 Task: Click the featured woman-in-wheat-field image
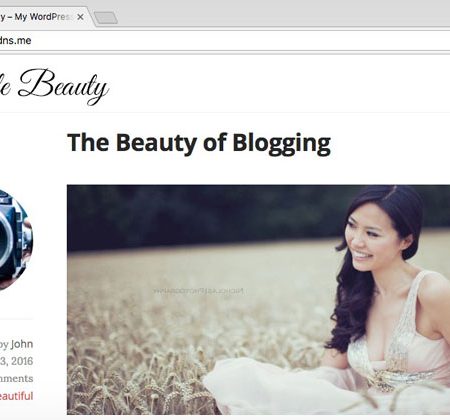point(258,300)
